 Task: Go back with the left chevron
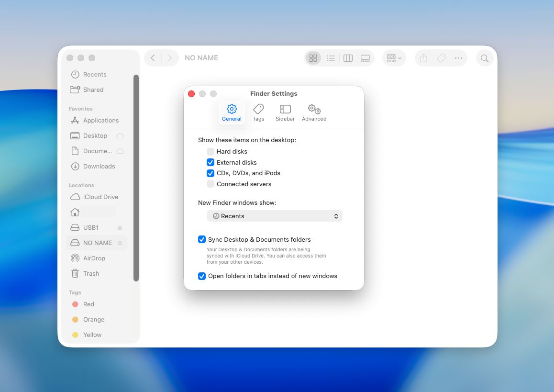coord(153,58)
